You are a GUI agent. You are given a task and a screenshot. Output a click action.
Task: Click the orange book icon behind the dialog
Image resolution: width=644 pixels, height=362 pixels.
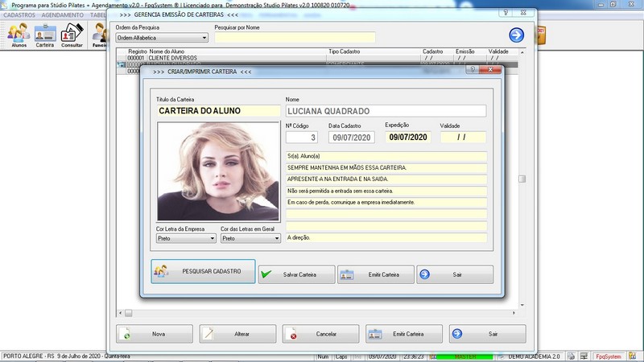[x=541, y=35]
